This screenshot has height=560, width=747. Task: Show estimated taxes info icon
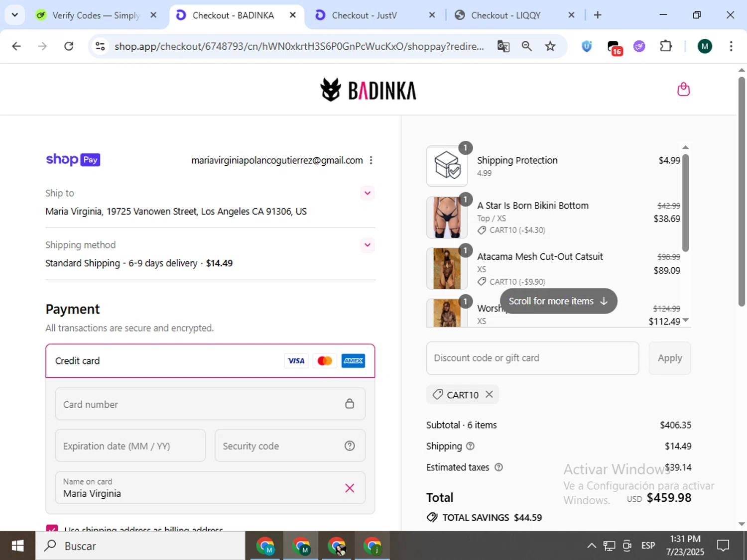[498, 467]
